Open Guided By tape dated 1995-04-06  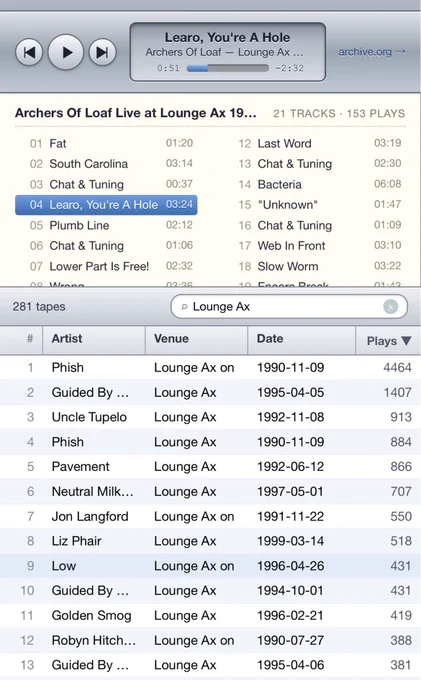tap(210, 665)
